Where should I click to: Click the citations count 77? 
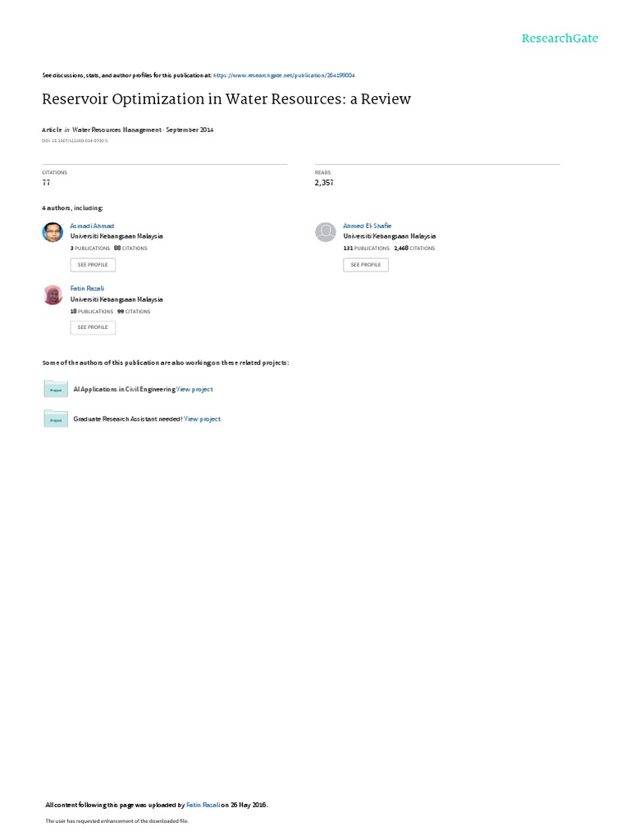coord(46,183)
